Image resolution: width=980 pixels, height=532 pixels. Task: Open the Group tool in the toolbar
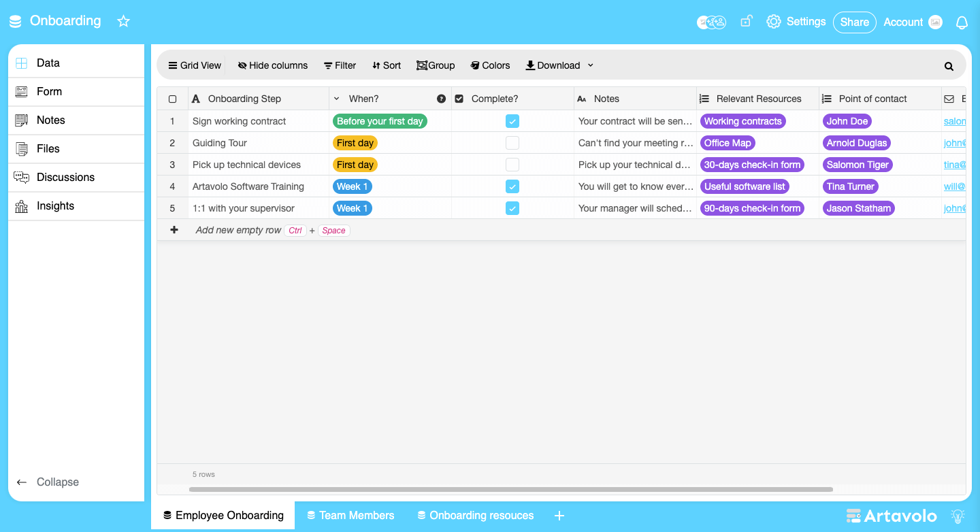pyautogui.click(x=436, y=65)
